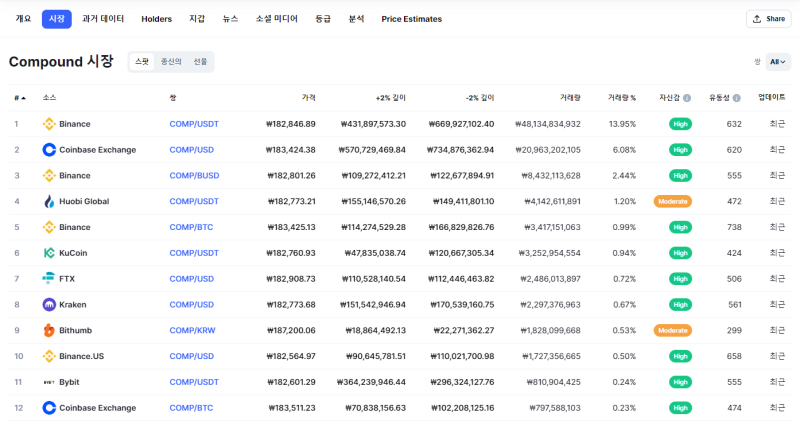Viewport: 800px width, 421px height.
Task: Click the Huobi Global exchange name
Action: point(84,202)
